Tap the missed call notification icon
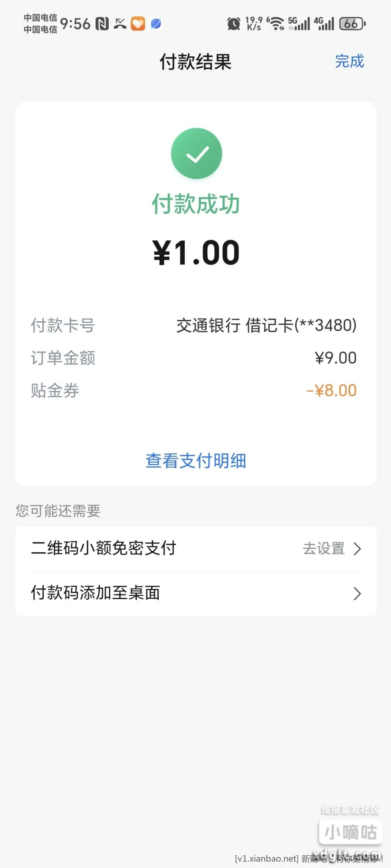This screenshot has height=868, width=391. point(120,24)
